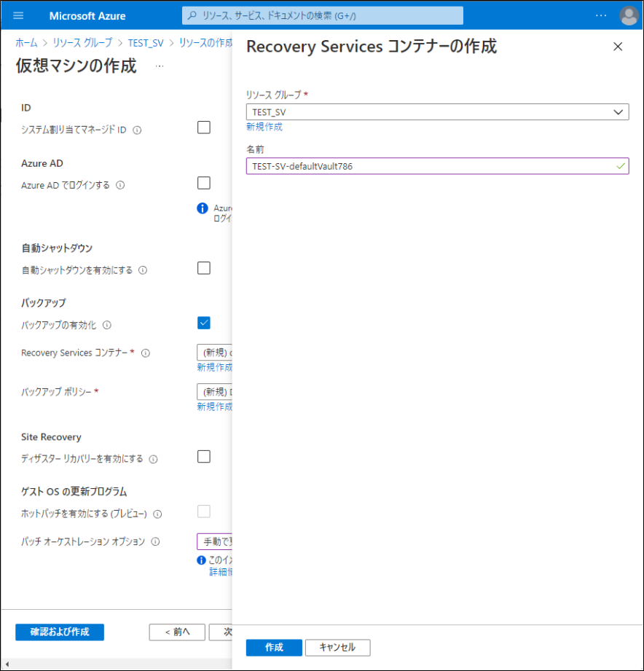Click the < 前へ button
The image size is (644, 671).
[177, 632]
